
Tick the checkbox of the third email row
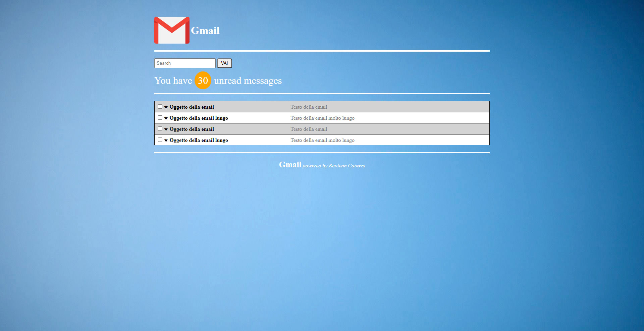(x=160, y=129)
